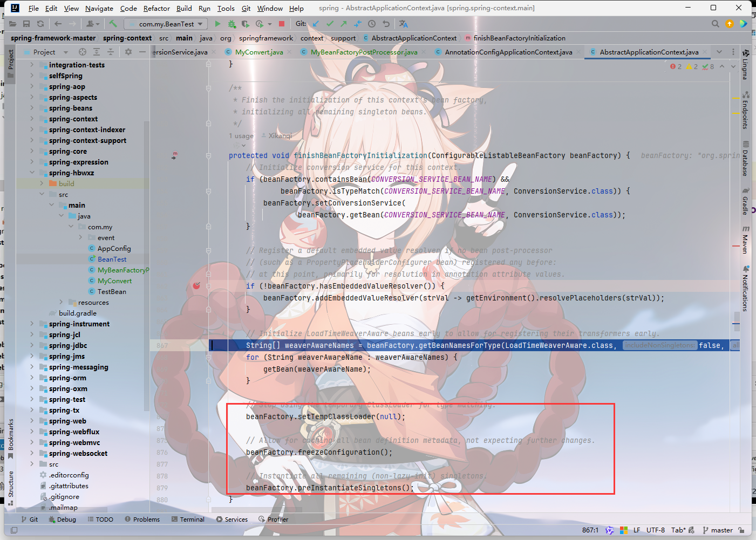
Task: Select build.gradle in project tree
Action: point(78,313)
